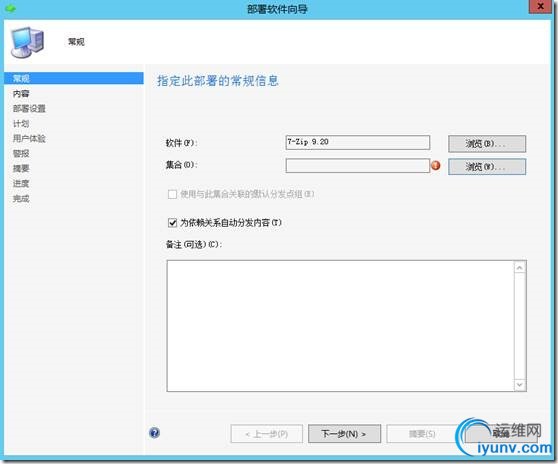The width and height of the screenshot is (558, 464).
Task: Click 浏览 button next to 软件 field
Action: pyautogui.click(x=487, y=144)
